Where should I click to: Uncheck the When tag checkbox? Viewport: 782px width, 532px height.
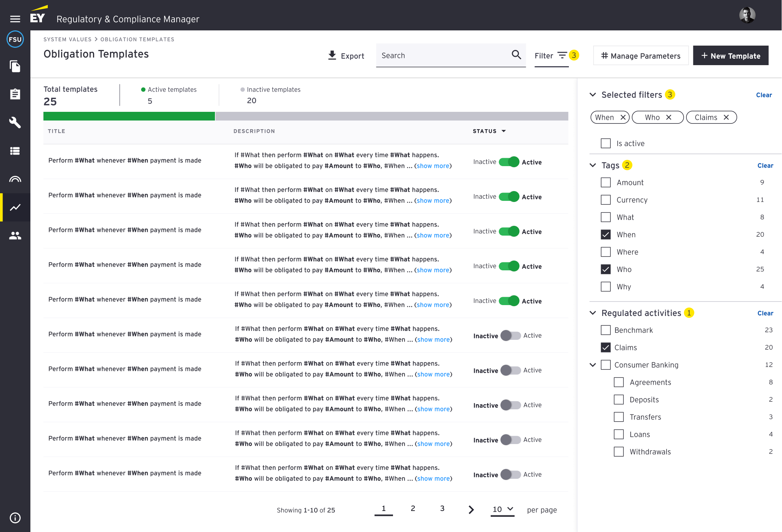[605, 235]
